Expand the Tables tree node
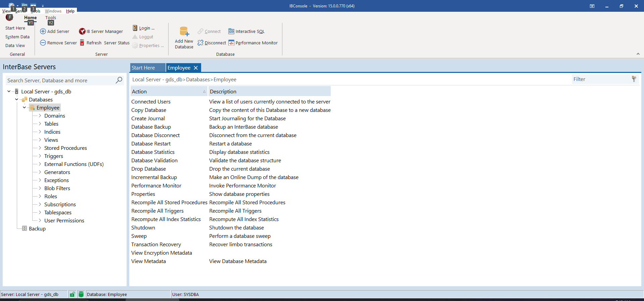644x301 pixels. click(x=40, y=124)
